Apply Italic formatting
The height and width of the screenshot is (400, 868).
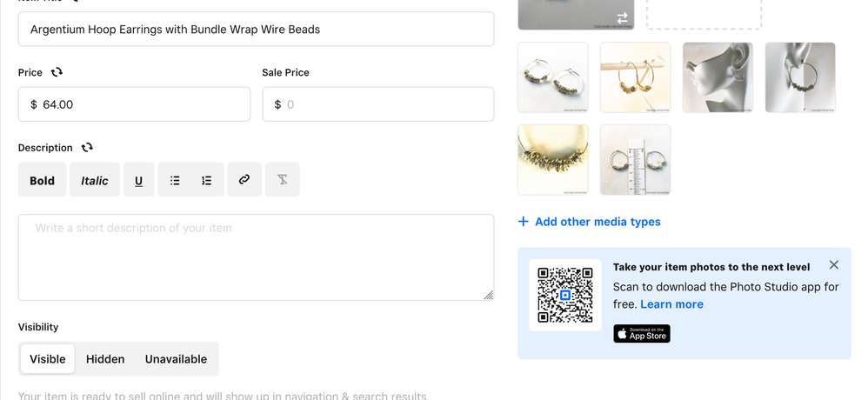95,180
